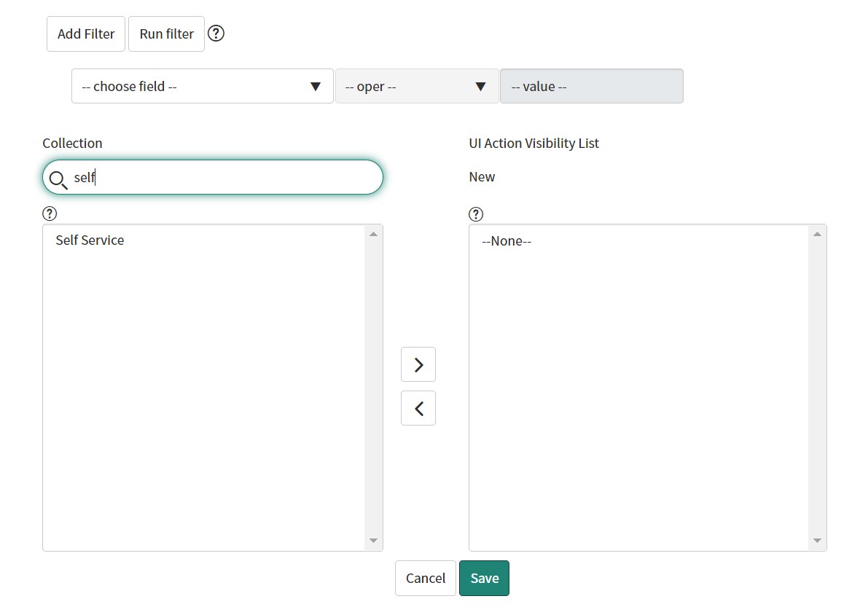The width and height of the screenshot is (868, 615).
Task: Click the disabled -- value -- field
Action: 591,86
